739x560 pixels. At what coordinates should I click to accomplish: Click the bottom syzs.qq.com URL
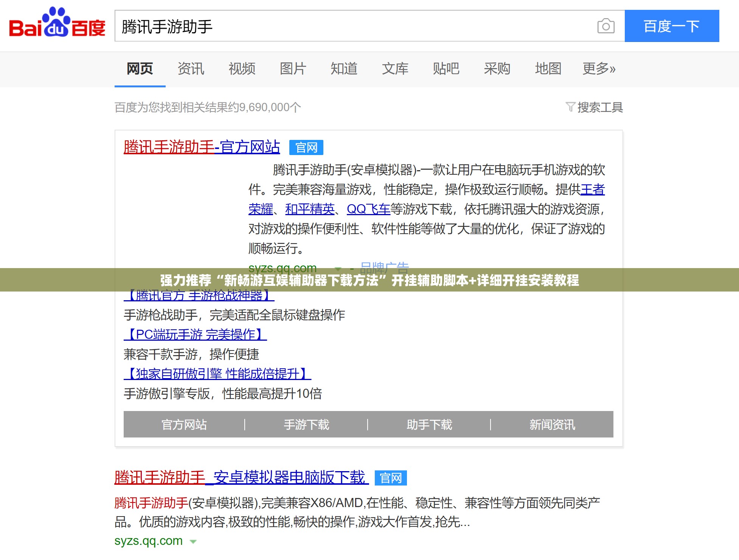click(149, 541)
